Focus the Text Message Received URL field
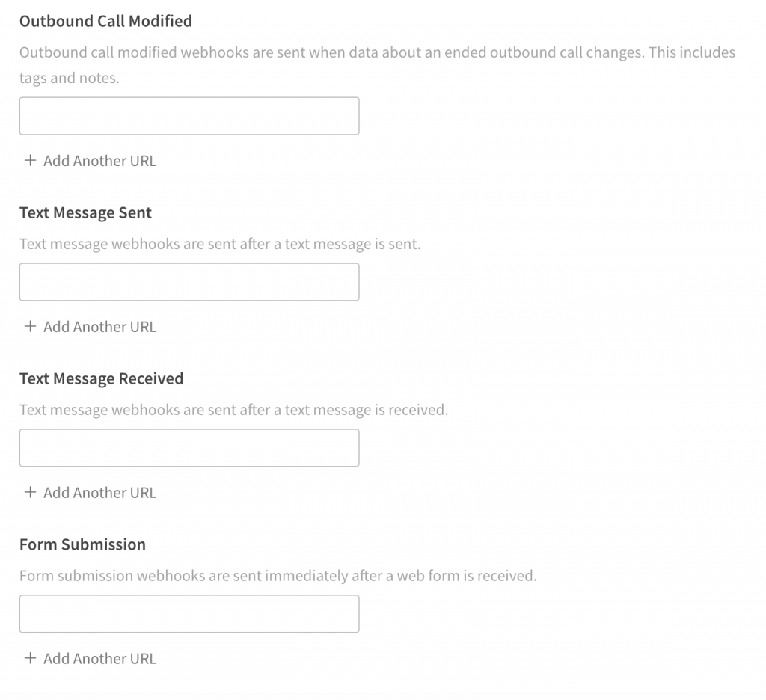Screen dimensions: 766x700 [x=189, y=448]
